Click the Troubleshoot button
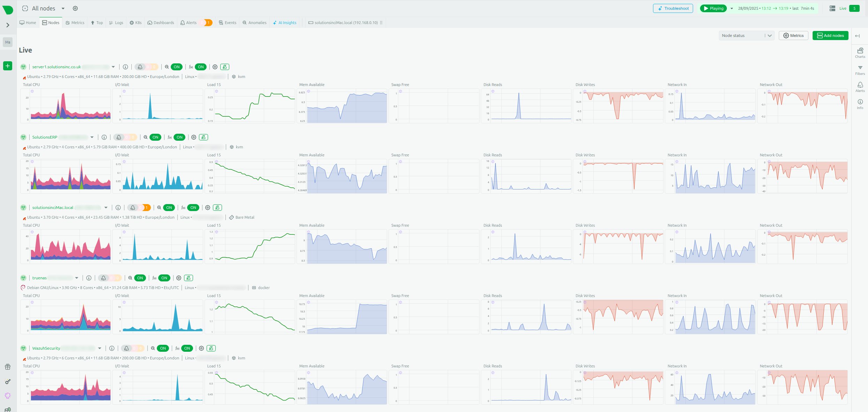 [673, 8]
